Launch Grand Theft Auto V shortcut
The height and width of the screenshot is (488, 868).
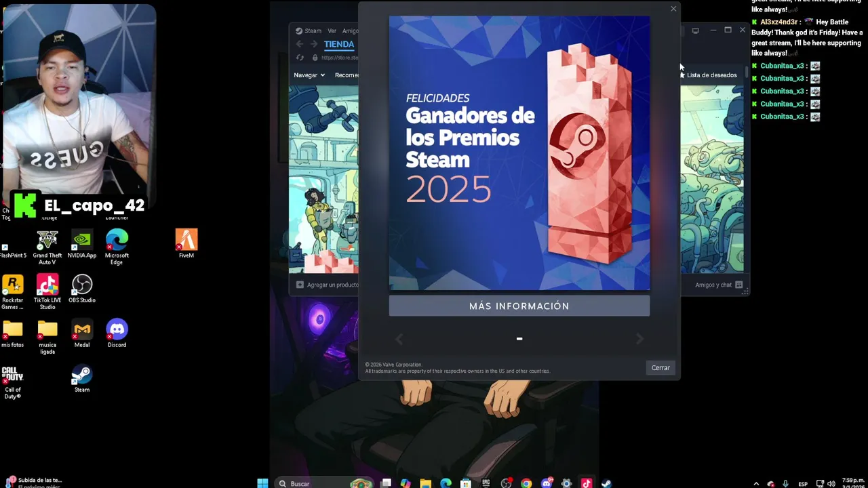click(x=47, y=247)
